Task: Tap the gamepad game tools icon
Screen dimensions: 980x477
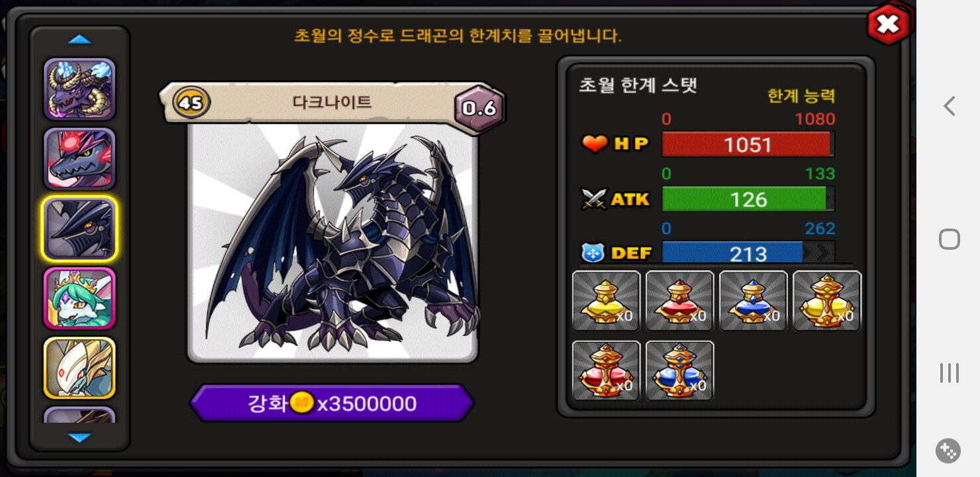Action: coord(948,451)
